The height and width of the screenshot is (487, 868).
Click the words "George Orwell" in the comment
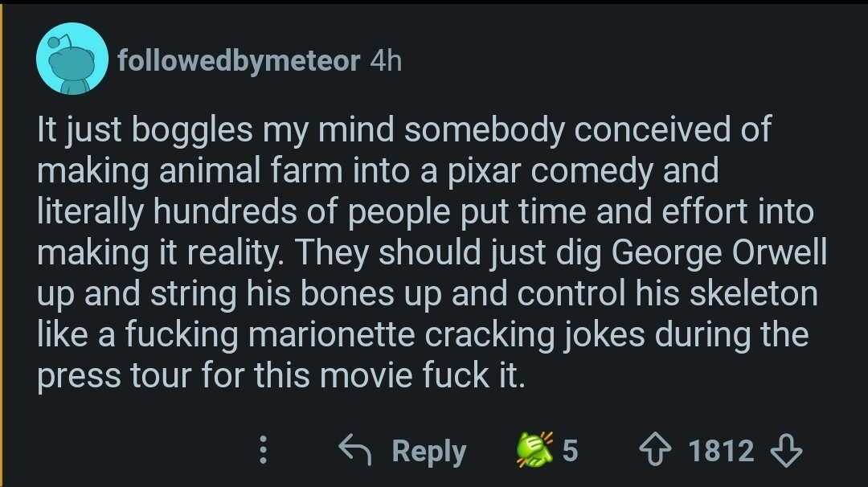pos(719,253)
